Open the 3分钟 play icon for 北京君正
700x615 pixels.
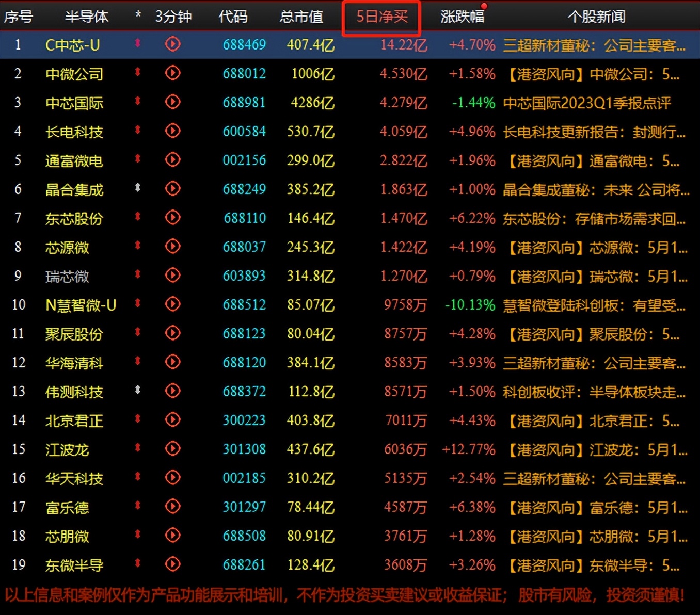[172, 420]
